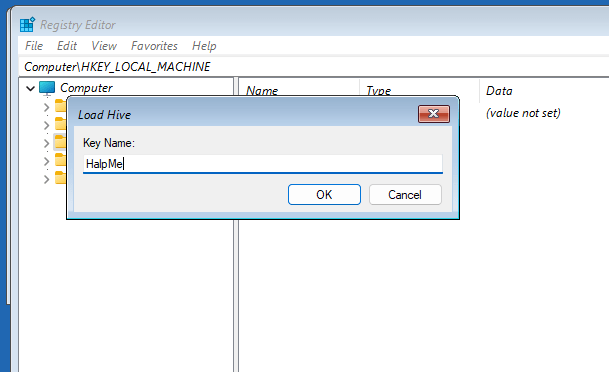Expand the first registry hive folder
The image size is (609, 372).
47,107
